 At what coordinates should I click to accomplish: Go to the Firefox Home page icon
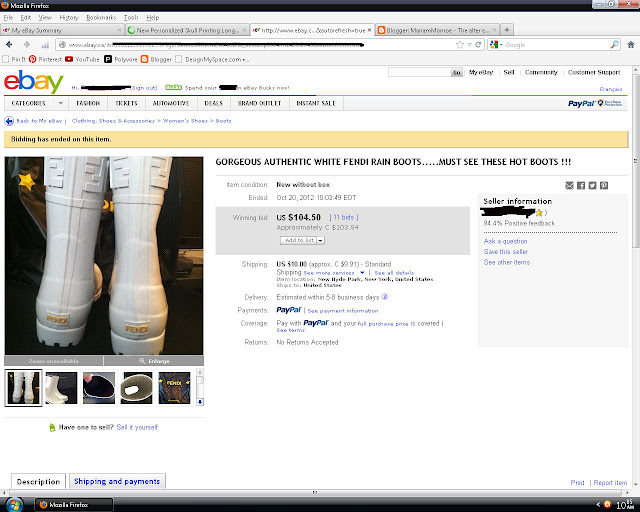click(631, 45)
